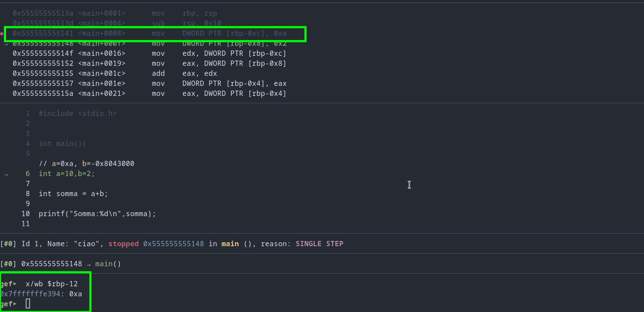Viewport: 644px width, 312px height.
Task: Click address 0x55555555514f in disassembly
Action: 43,54
